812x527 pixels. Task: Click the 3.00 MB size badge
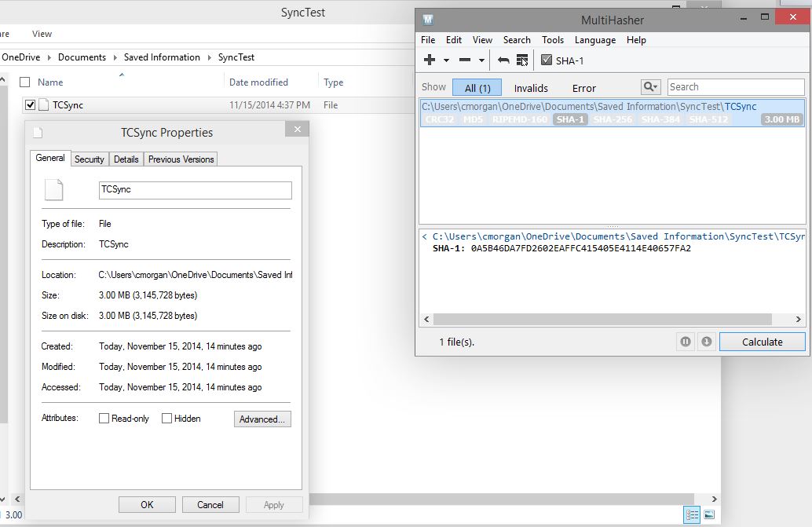pyautogui.click(x=782, y=119)
